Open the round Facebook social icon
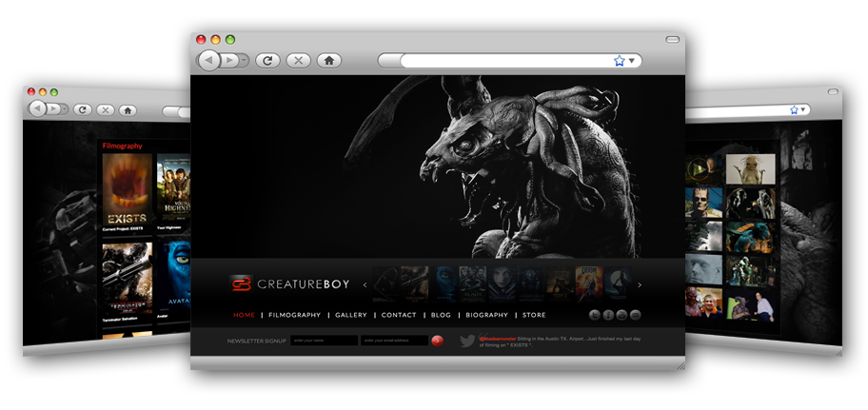 (608, 315)
